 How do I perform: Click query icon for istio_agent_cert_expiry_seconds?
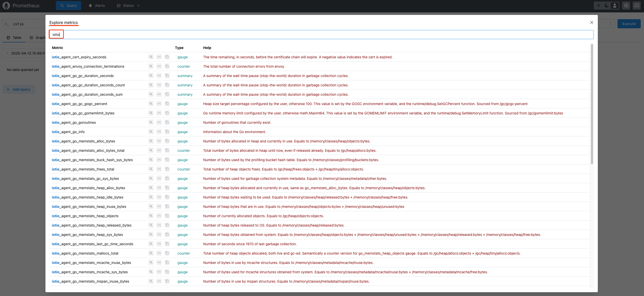151,57
